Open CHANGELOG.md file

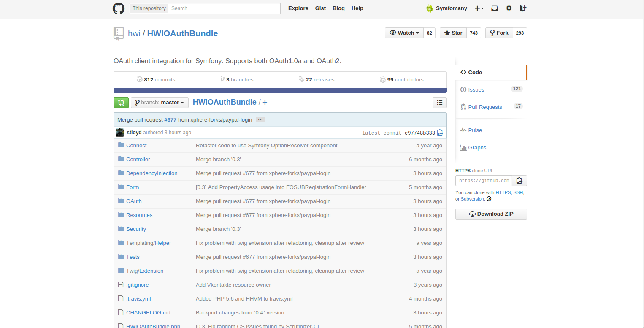(148, 312)
